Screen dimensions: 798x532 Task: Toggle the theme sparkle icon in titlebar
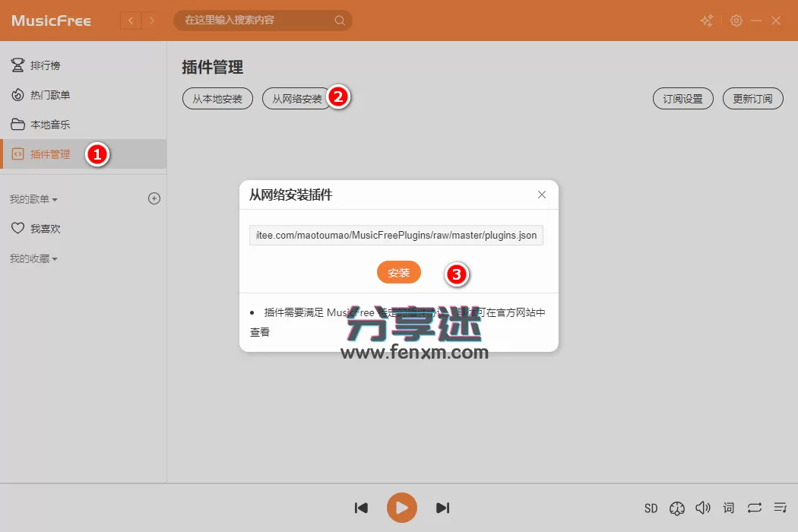pos(706,21)
